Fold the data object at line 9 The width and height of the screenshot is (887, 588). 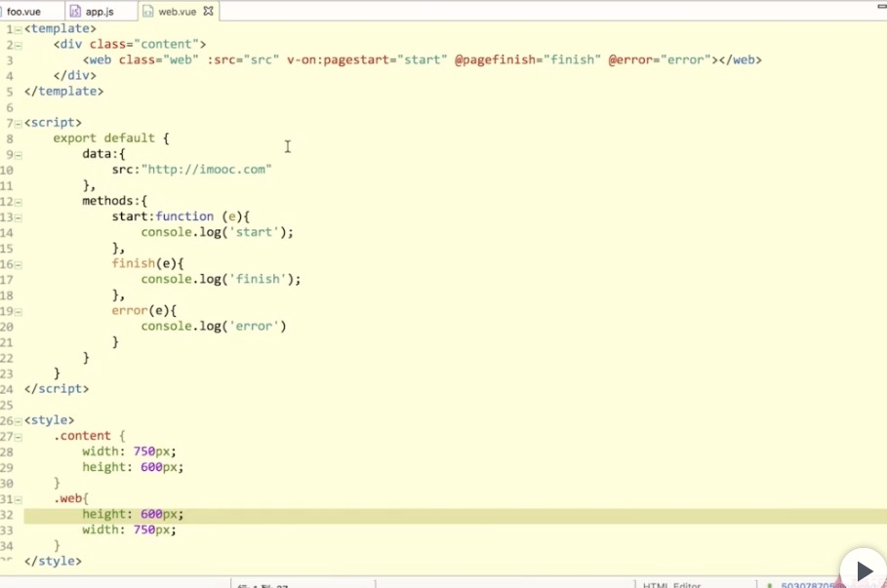pos(19,155)
